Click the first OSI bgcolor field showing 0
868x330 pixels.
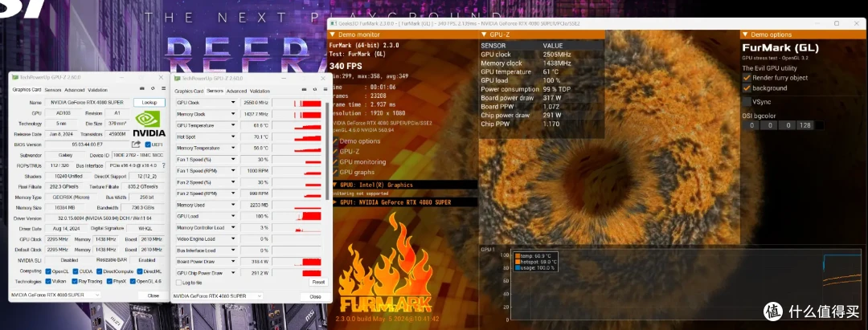751,125
